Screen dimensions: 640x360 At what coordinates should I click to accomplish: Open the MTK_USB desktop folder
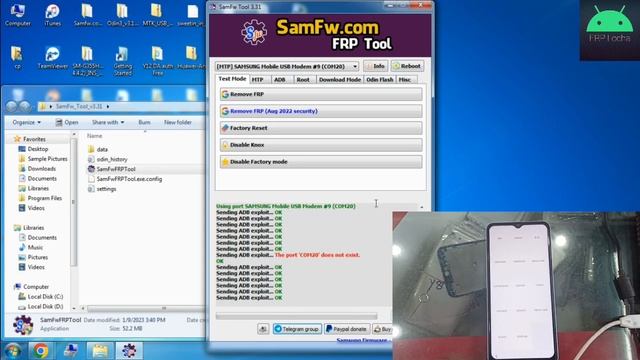click(x=157, y=15)
